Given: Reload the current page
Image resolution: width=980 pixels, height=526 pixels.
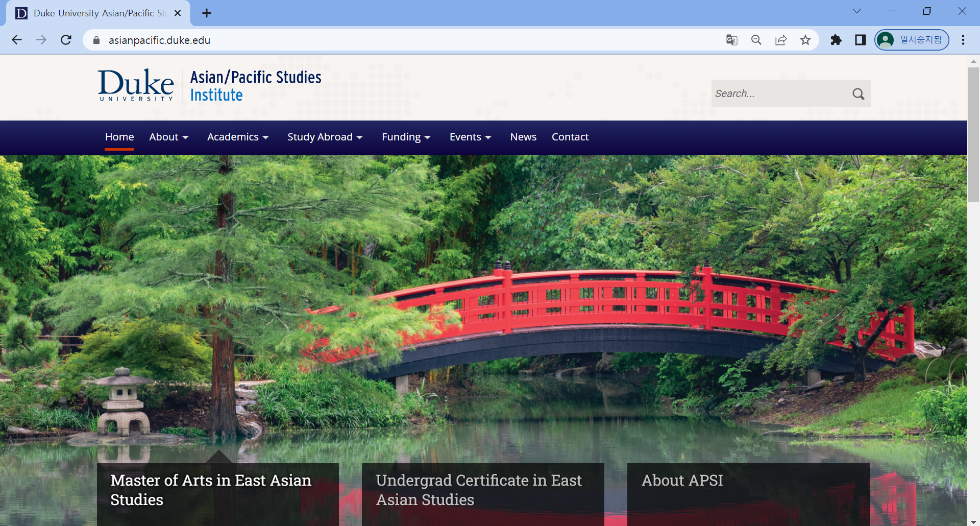Looking at the screenshot, I should tap(66, 40).
